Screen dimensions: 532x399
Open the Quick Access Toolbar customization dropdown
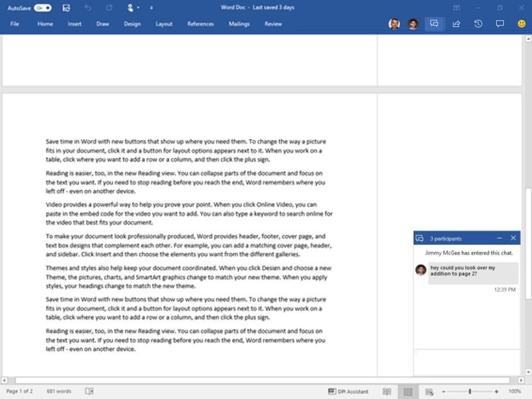pyautogui.click(x=151, y=7)
